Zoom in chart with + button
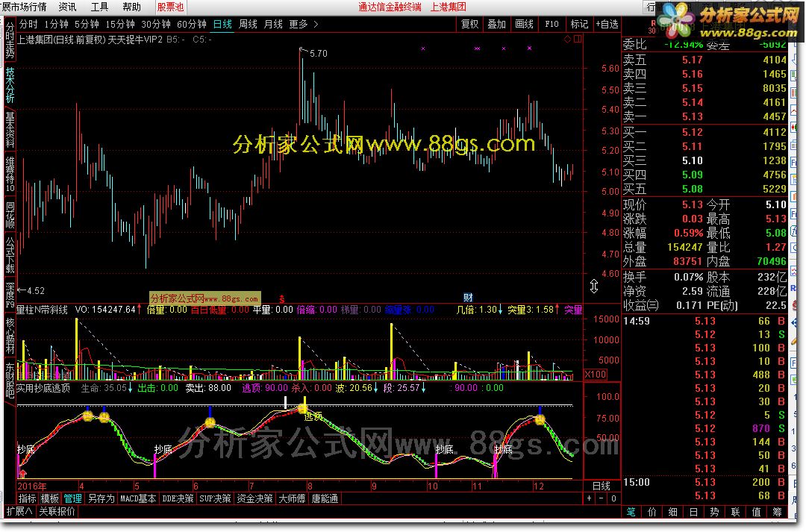Image resolution: width=806 pixels, height=532 pixels. point(589,498)
